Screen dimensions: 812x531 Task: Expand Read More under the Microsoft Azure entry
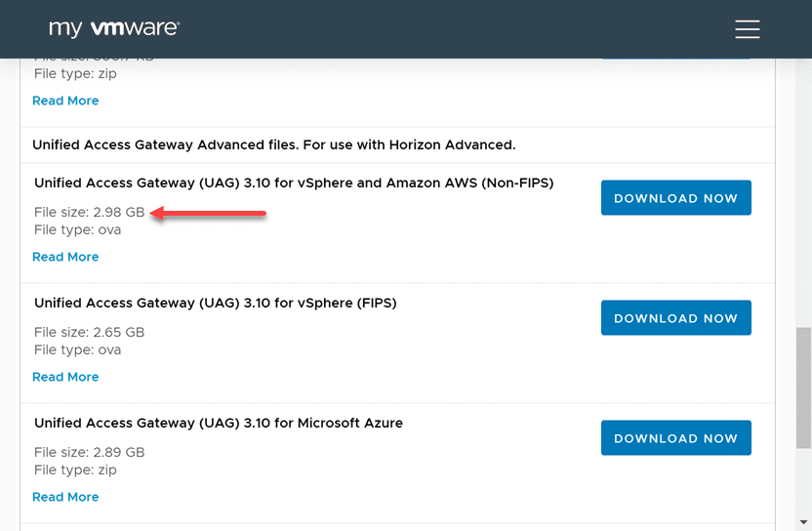[65, 497]
